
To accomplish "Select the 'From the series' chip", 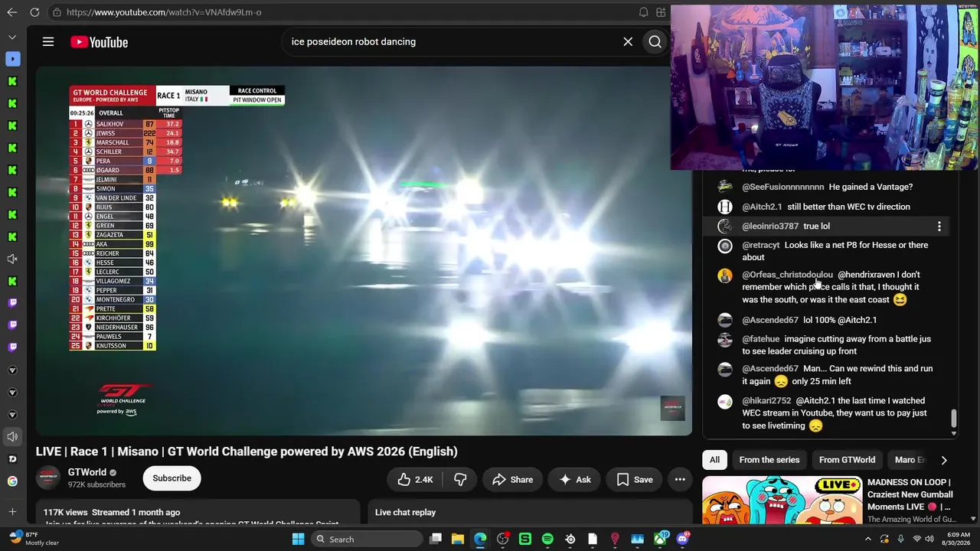I will point(769,460).
